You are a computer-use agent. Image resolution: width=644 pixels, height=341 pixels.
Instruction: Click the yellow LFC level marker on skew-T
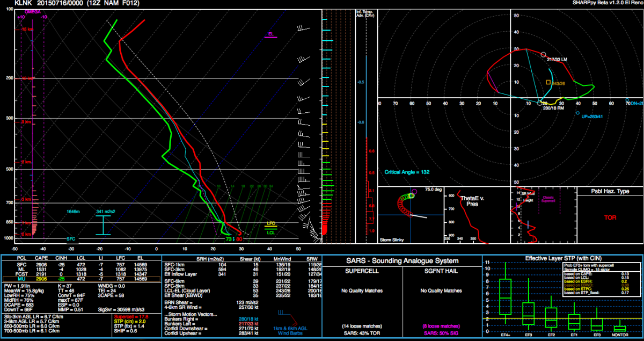pyautogui.click(x=270, y=223)
